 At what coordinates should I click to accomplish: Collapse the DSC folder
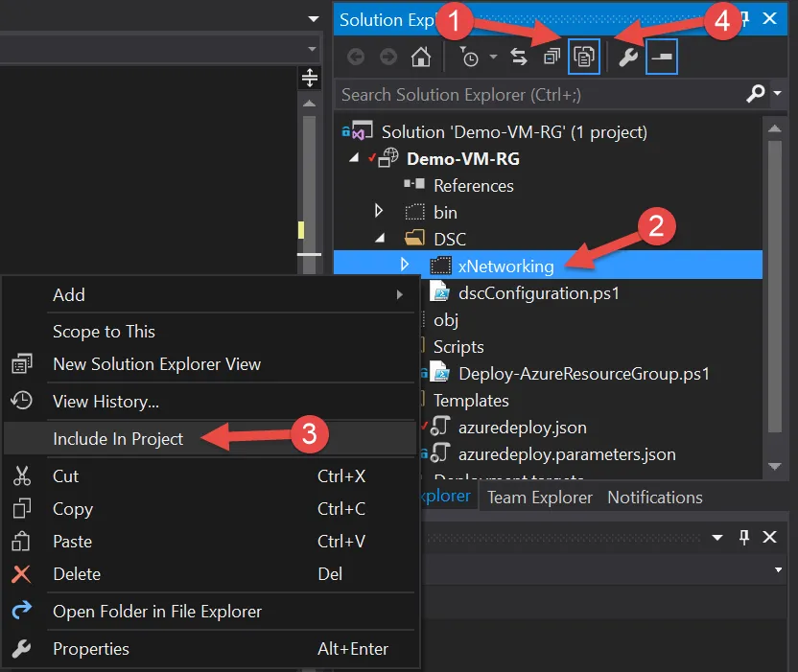380,238
